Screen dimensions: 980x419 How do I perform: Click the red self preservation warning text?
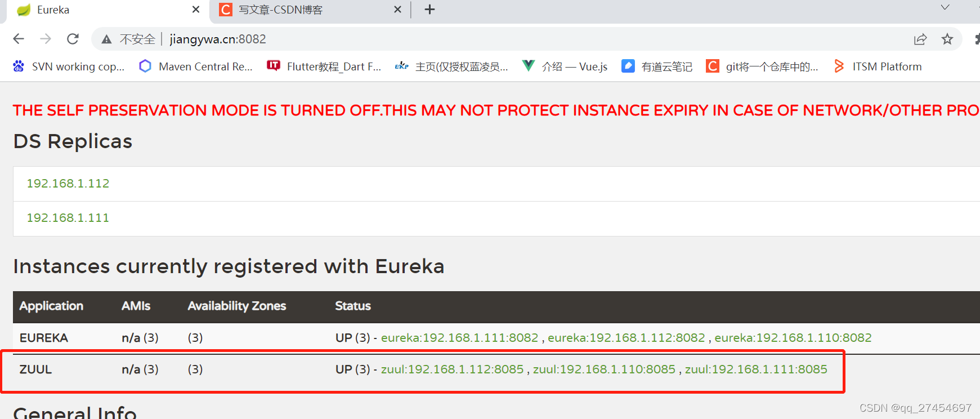tap(496, 110)
